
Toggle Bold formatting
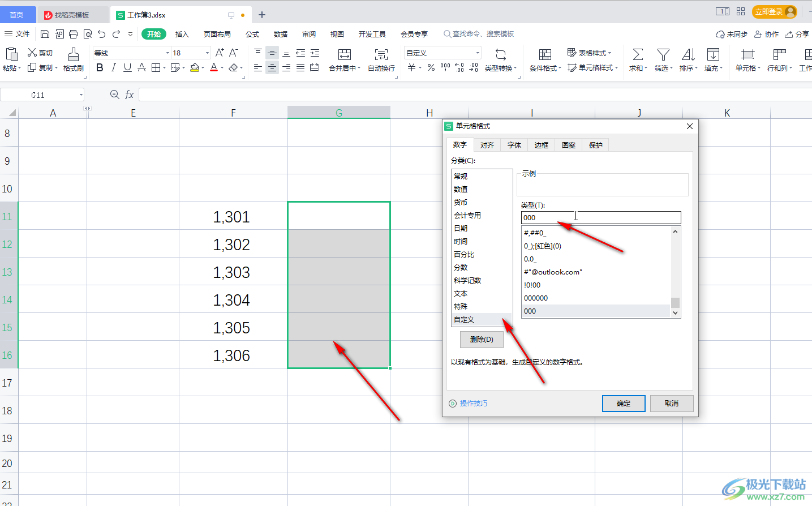tap(100, 68)
